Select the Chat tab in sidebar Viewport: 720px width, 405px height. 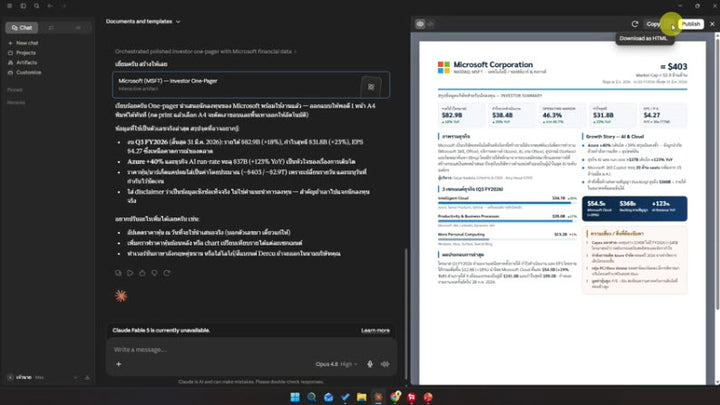tap(22, 28)
